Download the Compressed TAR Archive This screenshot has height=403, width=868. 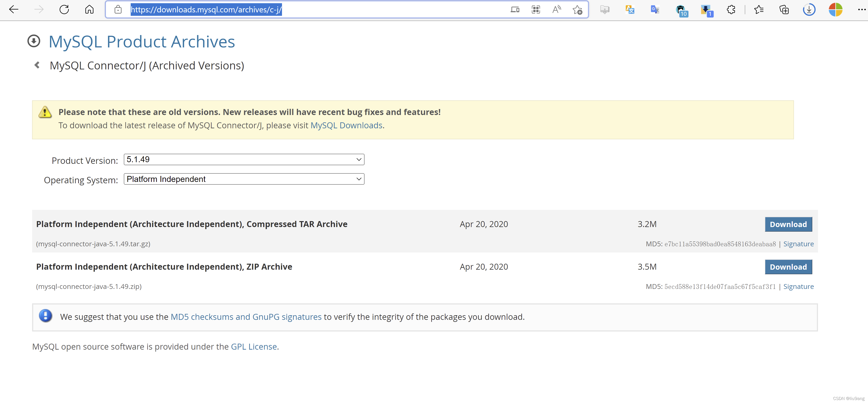[x=788, y=225]
